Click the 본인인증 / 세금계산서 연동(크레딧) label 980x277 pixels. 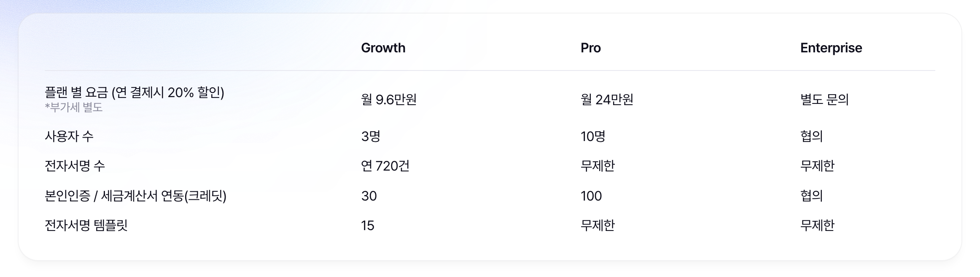(135, 196)
